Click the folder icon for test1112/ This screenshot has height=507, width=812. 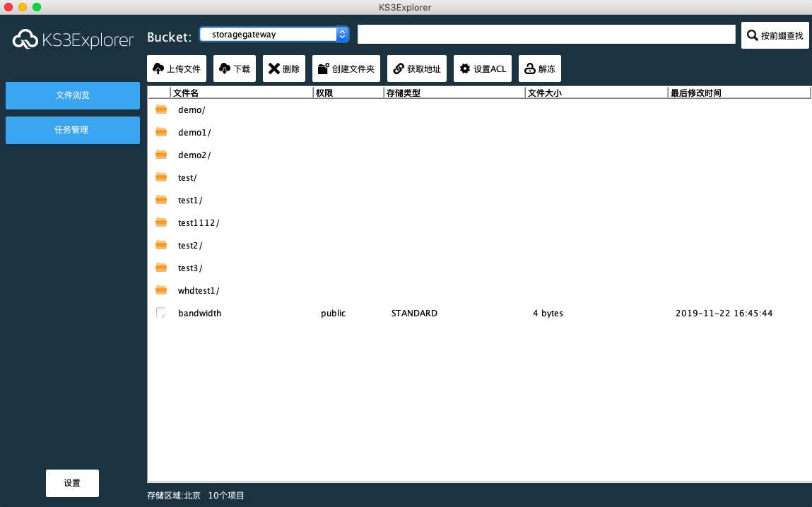(x=161, y=222)
